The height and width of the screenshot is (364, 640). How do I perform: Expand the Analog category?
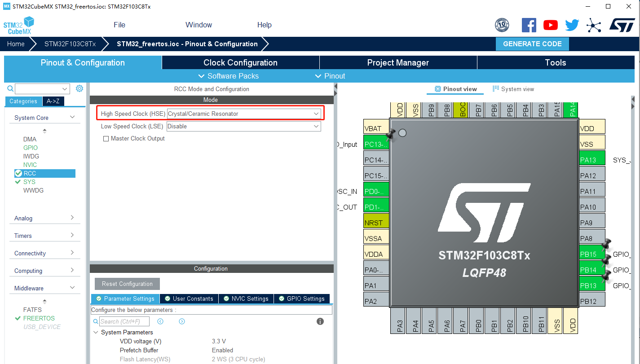tap(72, 218)
